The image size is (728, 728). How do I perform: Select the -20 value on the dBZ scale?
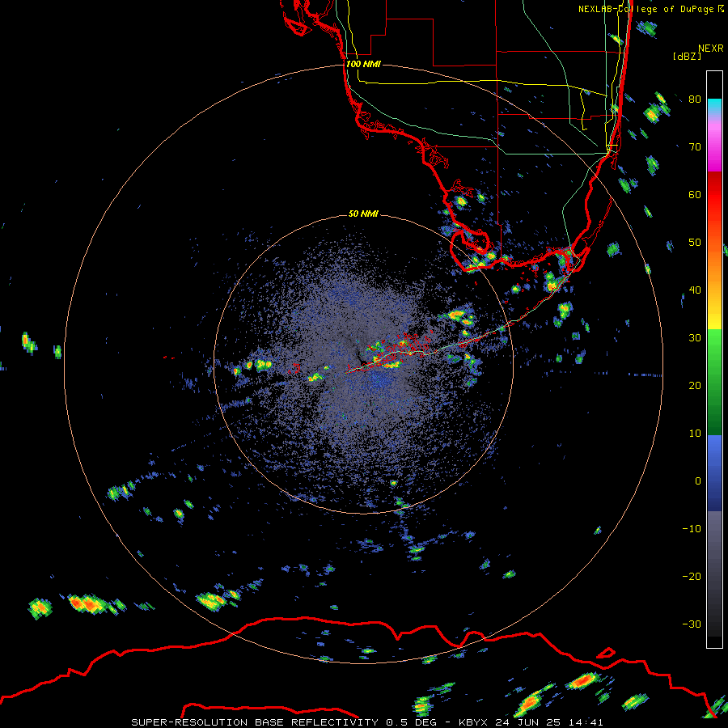(692, 577)
